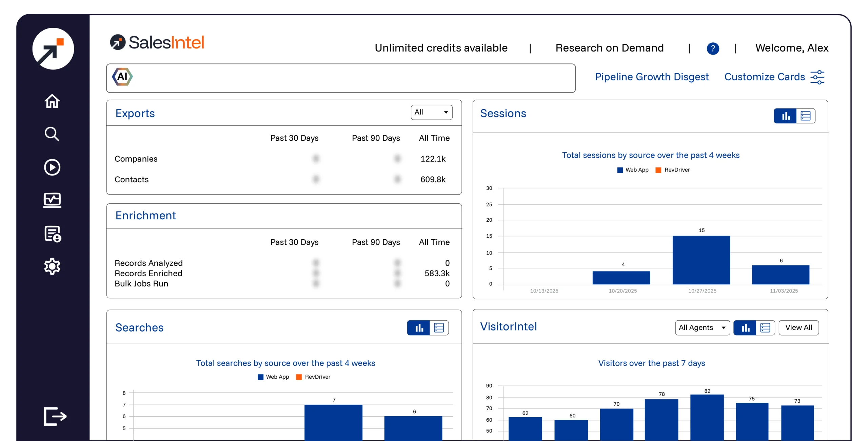Click the SalesIntel arrow logo in sidebar
Screen dimensions: 868x441
click(53, 49)
